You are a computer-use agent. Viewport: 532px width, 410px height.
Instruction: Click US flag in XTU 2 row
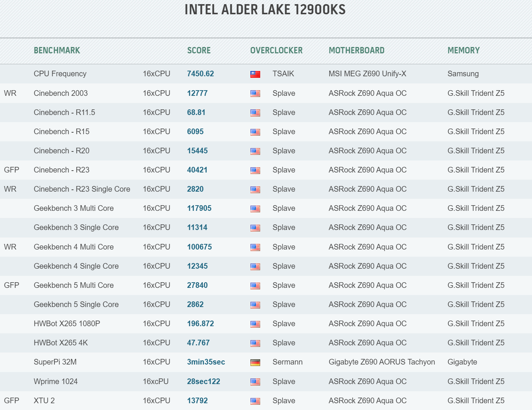tap(255, 401)
